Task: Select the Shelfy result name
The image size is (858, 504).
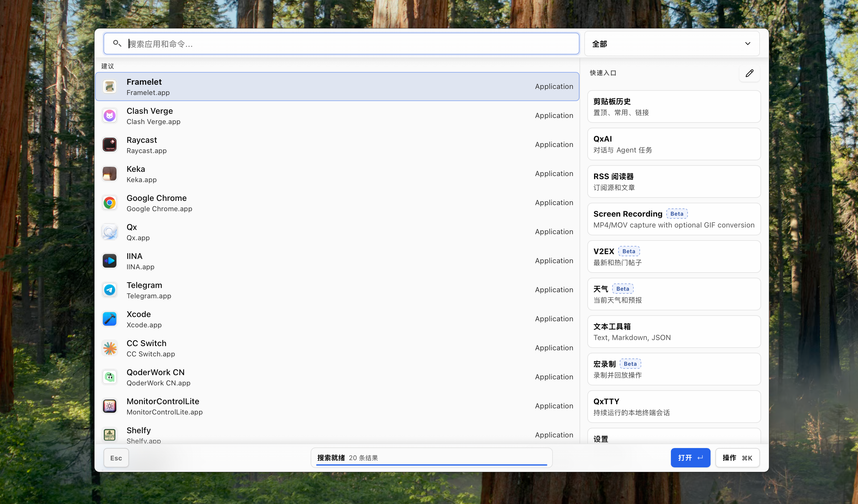Action: pos(139,430)
